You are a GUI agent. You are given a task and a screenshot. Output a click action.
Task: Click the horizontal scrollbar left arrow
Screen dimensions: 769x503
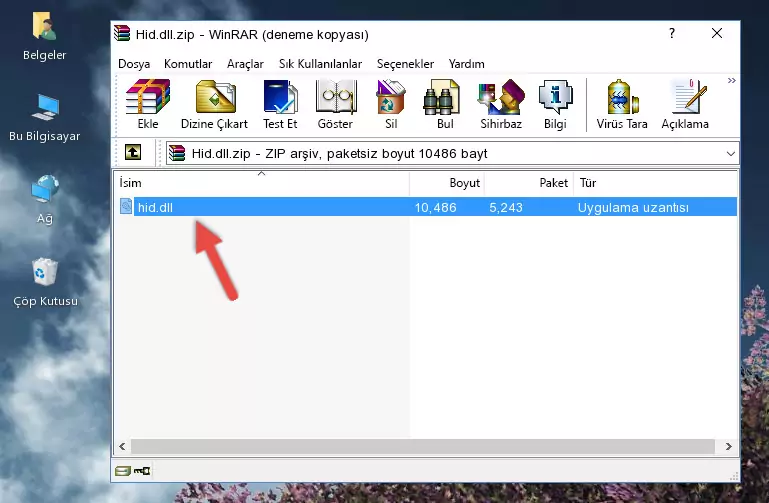tap(122, 446)
